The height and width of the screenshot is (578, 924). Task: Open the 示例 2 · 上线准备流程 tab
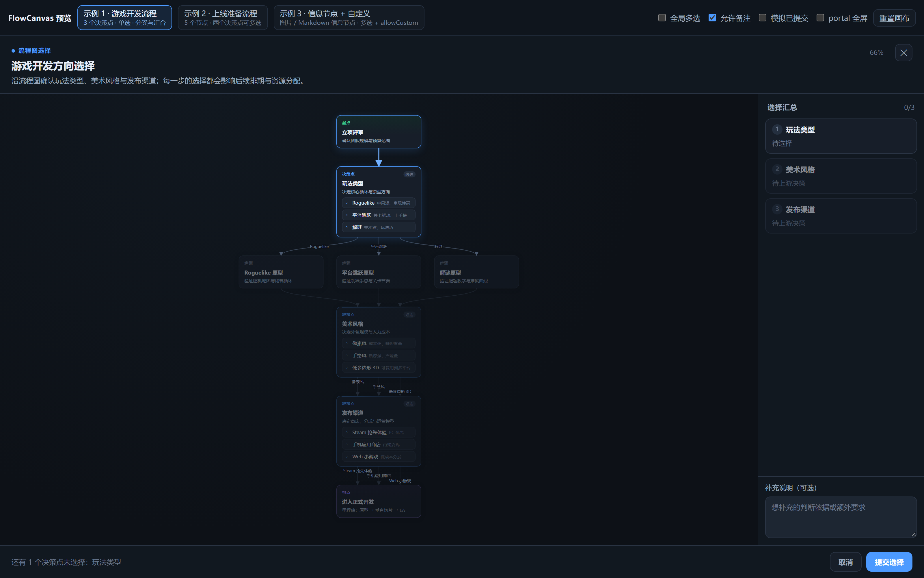click(x=223, y=18)
